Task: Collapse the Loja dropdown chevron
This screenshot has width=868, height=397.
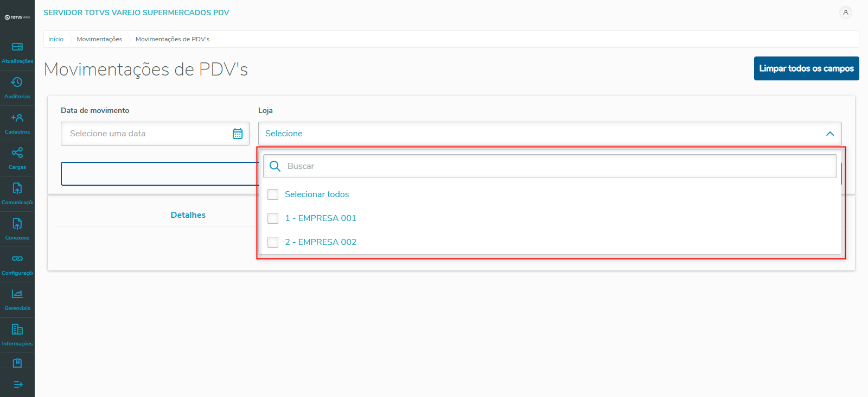Action: [829, 134]
